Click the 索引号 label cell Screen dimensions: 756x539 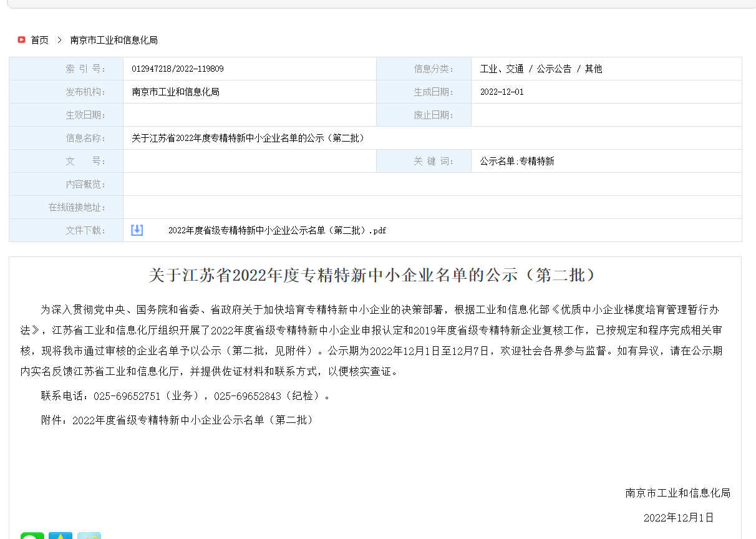tap(66, 69)
